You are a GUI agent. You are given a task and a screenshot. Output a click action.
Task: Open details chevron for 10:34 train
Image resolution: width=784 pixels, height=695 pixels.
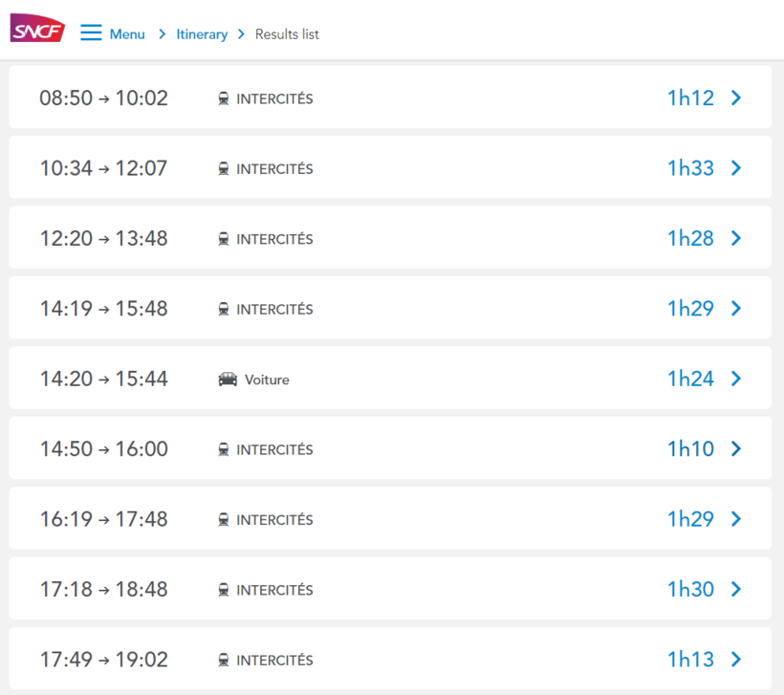[x=736, y=168]
